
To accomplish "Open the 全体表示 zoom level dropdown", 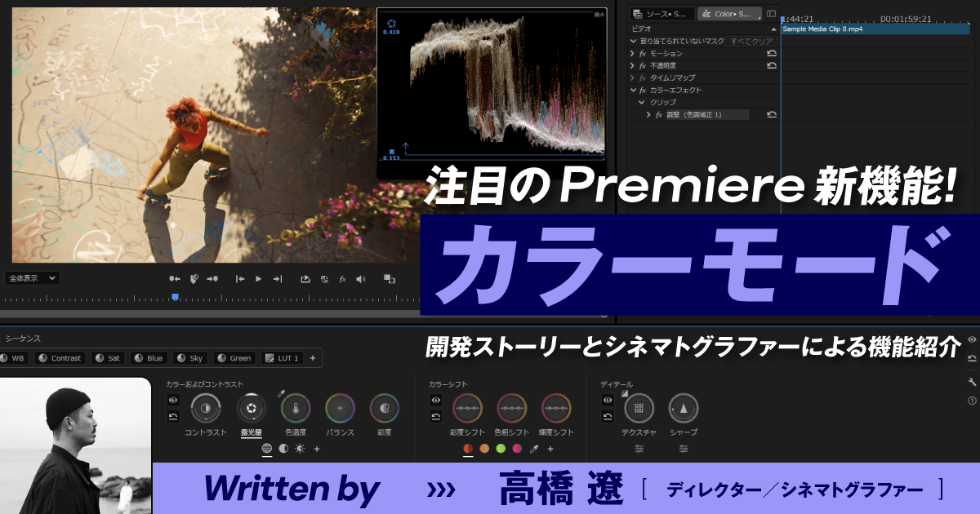I will point(32,278).
